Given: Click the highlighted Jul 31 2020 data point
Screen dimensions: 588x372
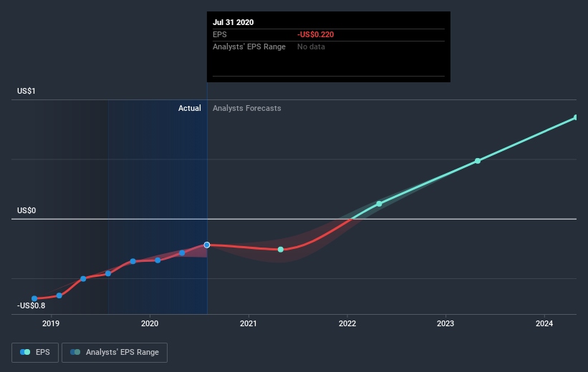Looking at the screenshot, I should (x=207, y=245).
